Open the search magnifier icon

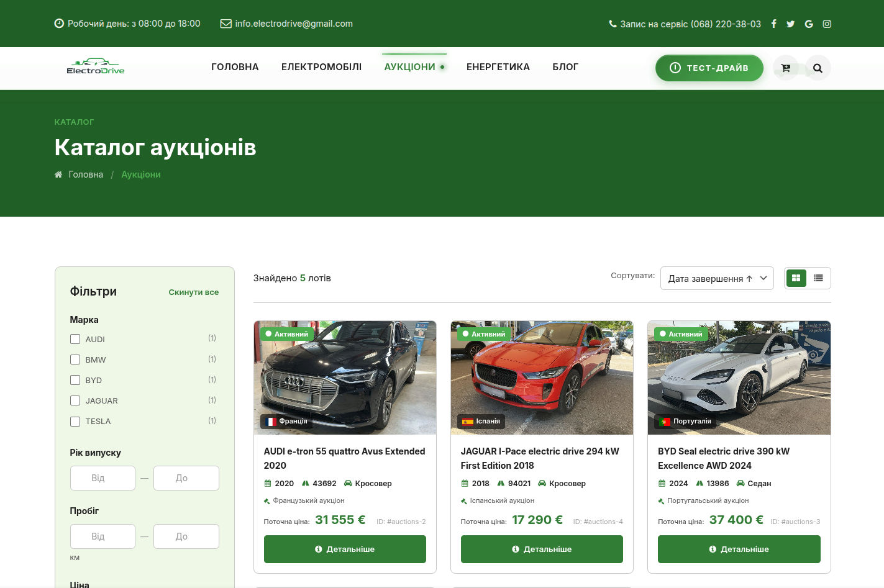pos(818,68)
